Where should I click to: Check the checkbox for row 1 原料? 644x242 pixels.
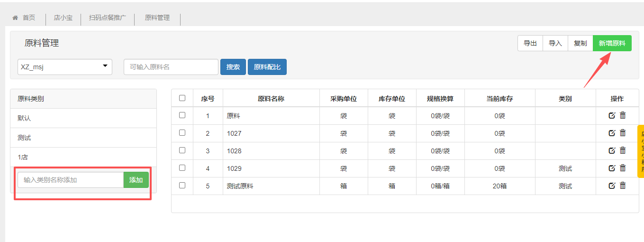tap(182, 115)
